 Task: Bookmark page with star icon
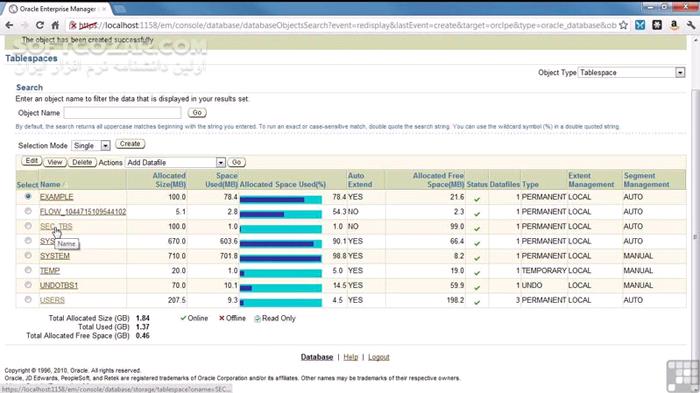[x=623, y=25]
